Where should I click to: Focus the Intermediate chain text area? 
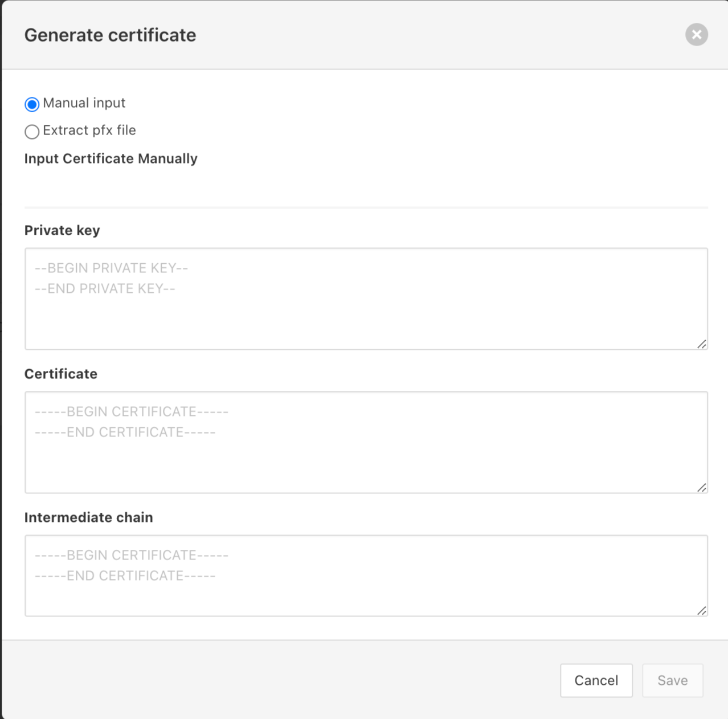(x=366, y=587)
